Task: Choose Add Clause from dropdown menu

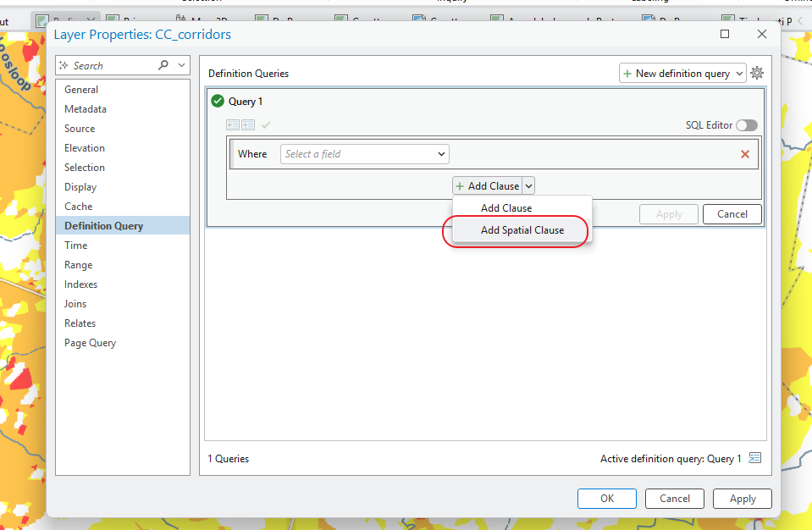Action: pos(522,207)
